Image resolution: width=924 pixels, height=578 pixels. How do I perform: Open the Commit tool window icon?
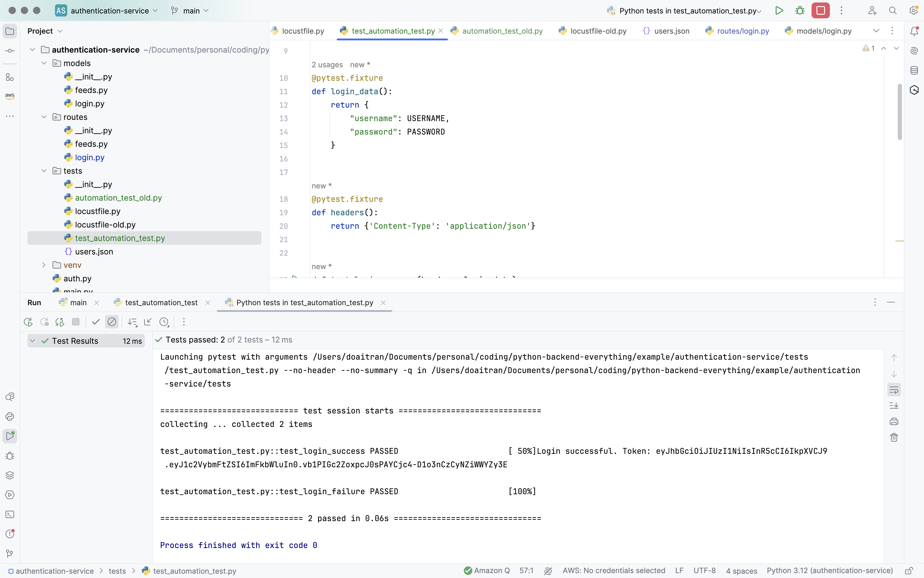(10, 51)
